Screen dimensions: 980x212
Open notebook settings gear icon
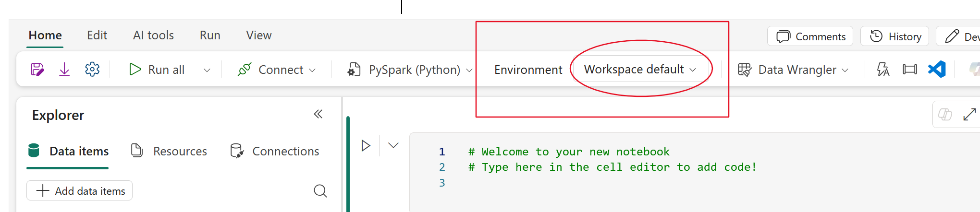92,70
